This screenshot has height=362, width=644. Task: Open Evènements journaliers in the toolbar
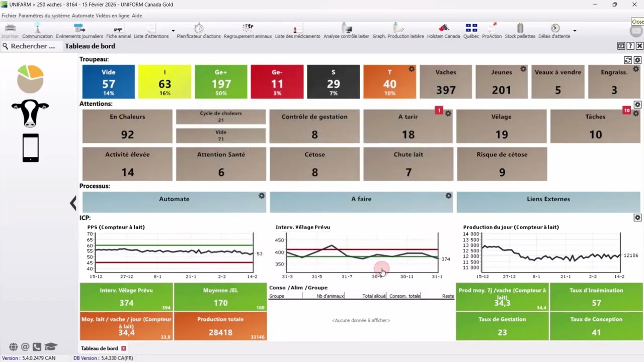tap(79, 31)
